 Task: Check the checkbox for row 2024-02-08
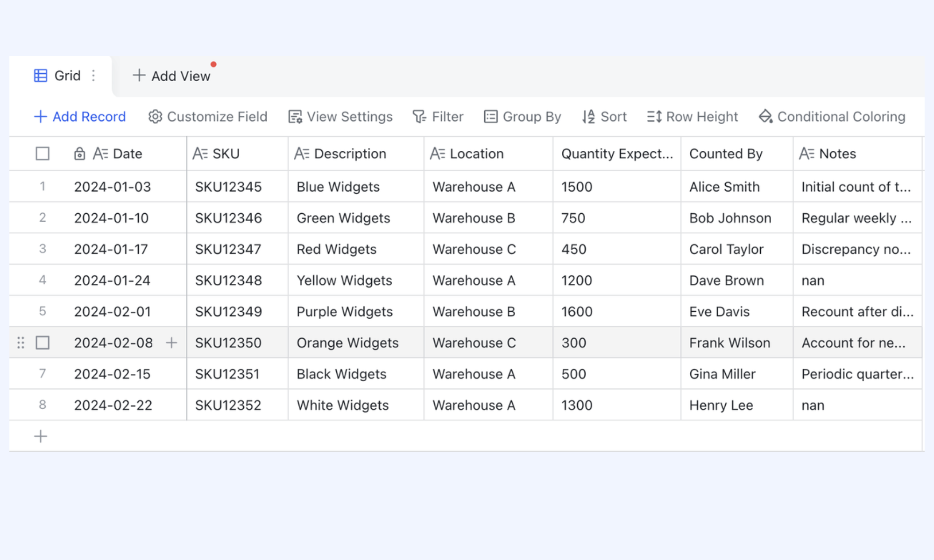click(x=42, y=343)
